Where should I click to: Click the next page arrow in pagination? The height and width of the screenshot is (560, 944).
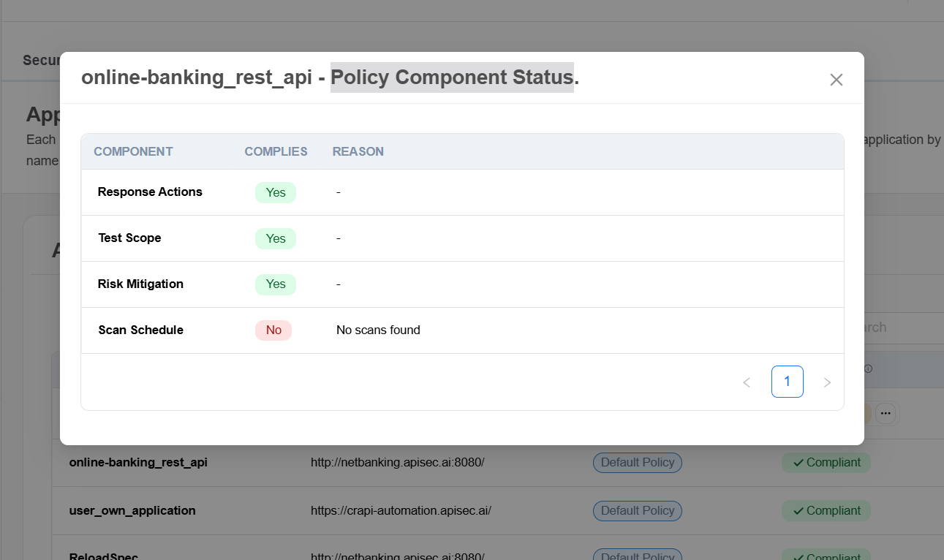[827, 382]
